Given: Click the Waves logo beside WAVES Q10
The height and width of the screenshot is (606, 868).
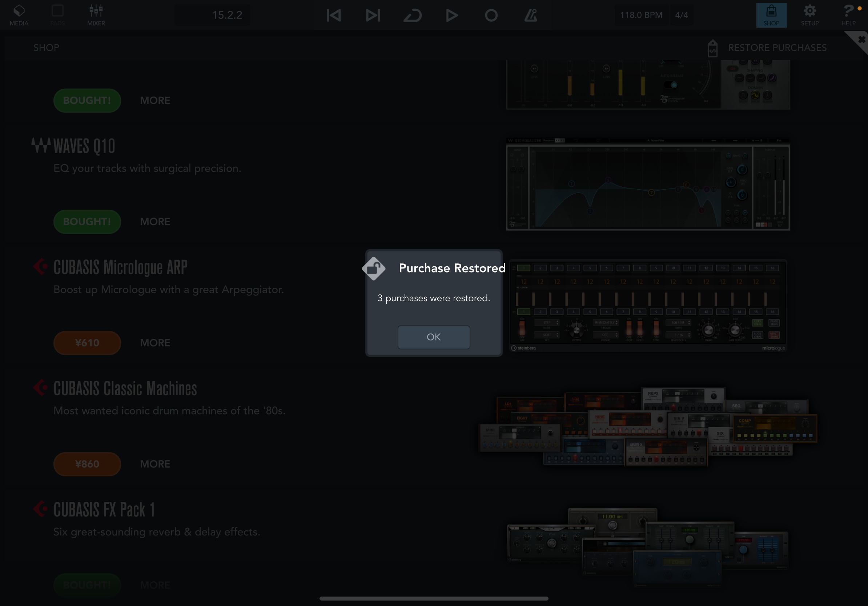Looking at the screenshot, I should pyautogui.click(x=41, y=145).
